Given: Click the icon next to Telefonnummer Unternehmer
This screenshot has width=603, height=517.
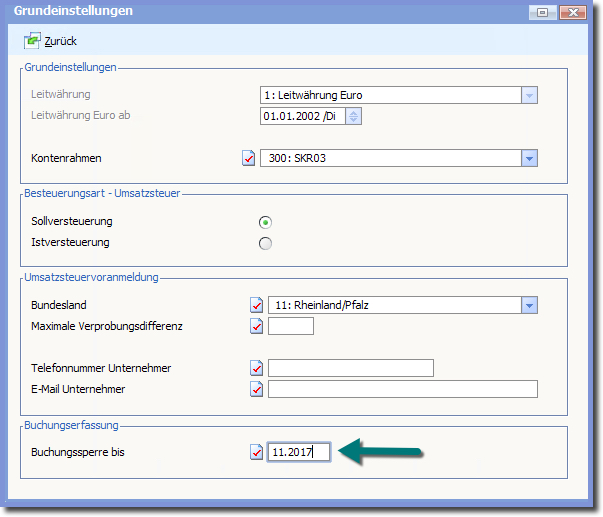Looking at the screenshot, I should (257, 368).
